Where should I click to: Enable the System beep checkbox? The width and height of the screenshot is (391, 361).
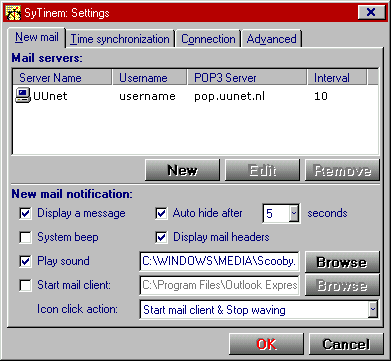pyautogui.click(x=26, y=238)
